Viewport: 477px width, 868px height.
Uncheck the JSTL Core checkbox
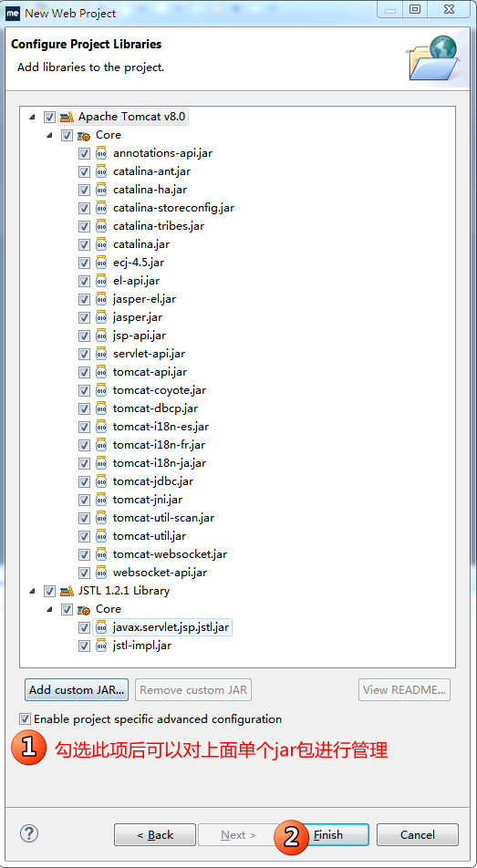67,610
